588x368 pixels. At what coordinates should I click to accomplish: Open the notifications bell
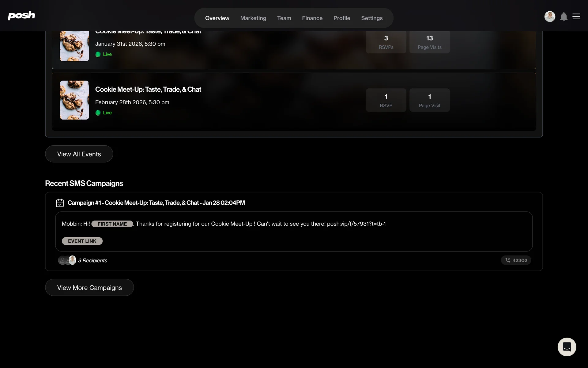click(564, 17)
